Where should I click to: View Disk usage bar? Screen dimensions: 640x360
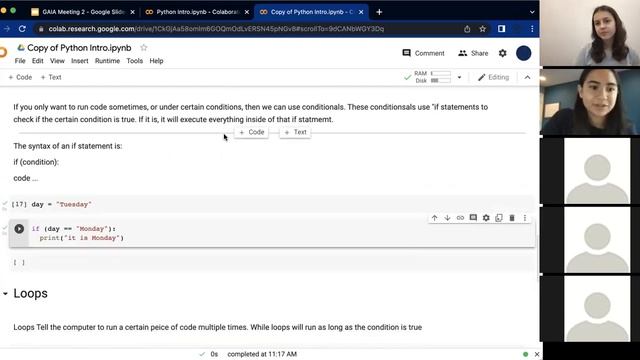pyautogui.click(x=441, y=80)
